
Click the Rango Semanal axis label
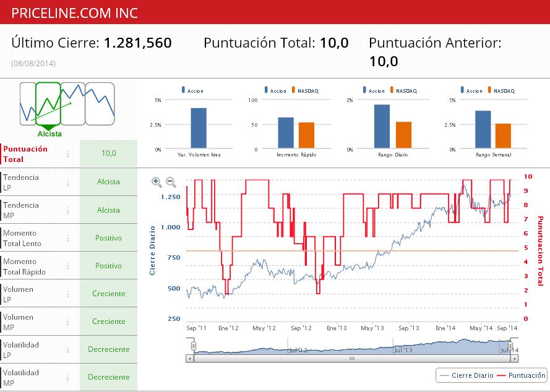(494, 155)
